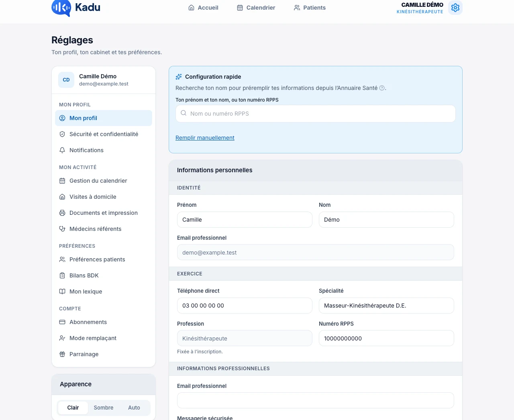This screenshot has width=514, height=420.
Task: Click the disabled Profession field Kinésithérapeute
Action: click(x=245, y=338)
